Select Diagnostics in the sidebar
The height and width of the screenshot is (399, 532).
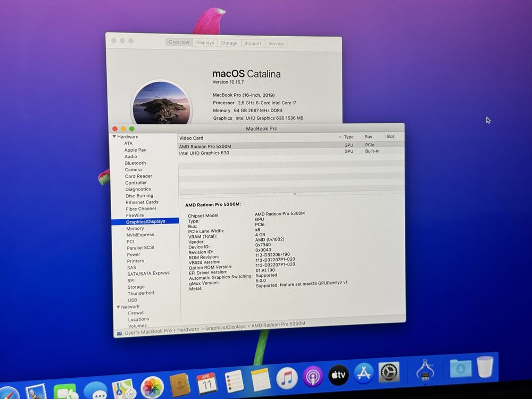[138, 189]
